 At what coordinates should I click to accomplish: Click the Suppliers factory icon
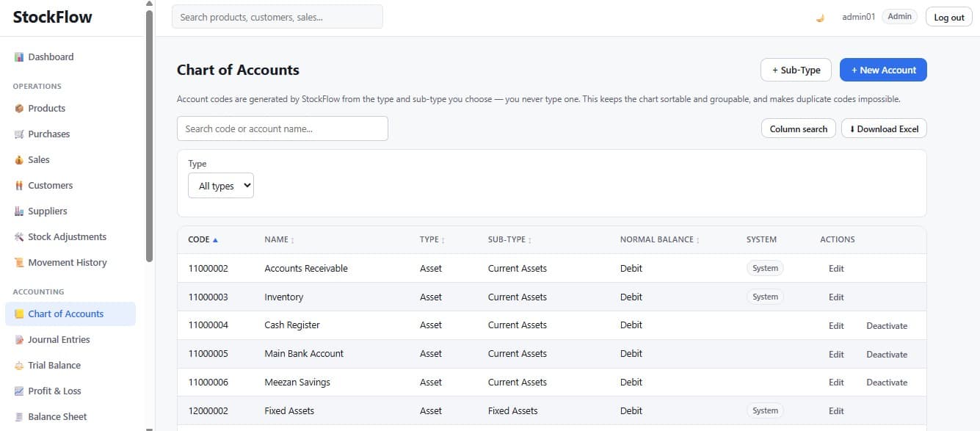(19, 211)
